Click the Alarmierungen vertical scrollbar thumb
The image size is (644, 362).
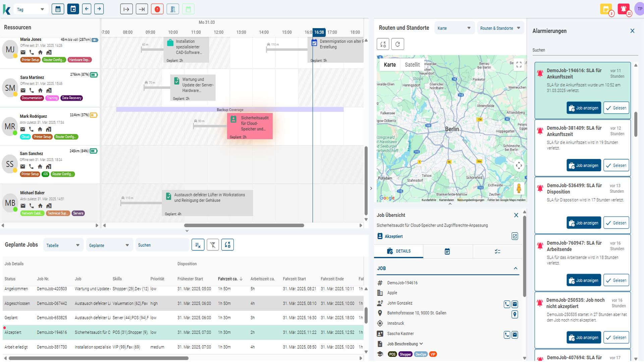click(x=636, y=124)
